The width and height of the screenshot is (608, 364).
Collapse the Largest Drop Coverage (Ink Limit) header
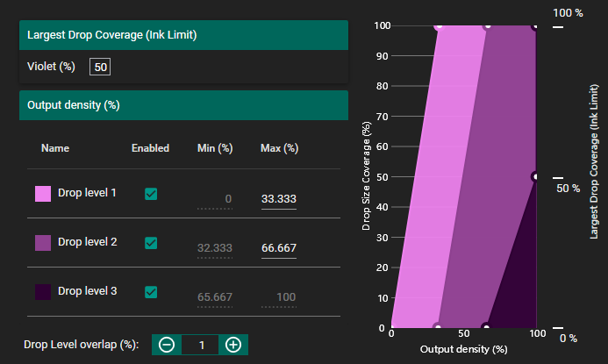[x=183, y=36]
